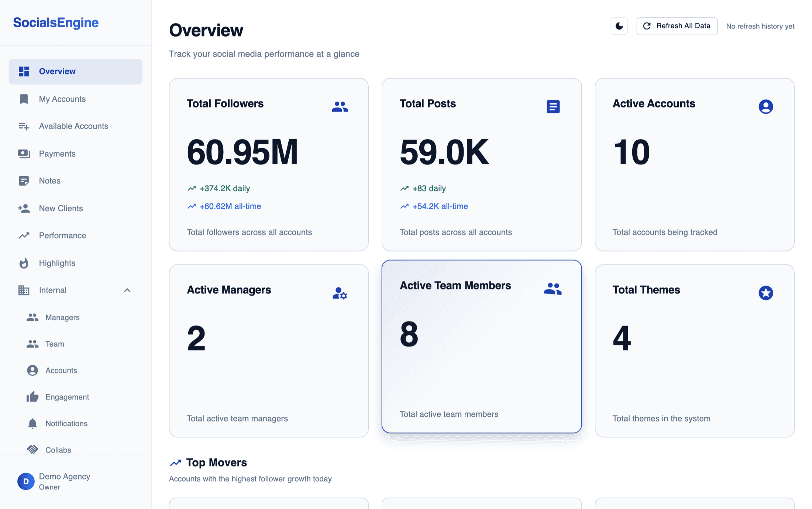Click the My Accounts bookmark icon
This screenshot has width=812, height=509.
24,99
